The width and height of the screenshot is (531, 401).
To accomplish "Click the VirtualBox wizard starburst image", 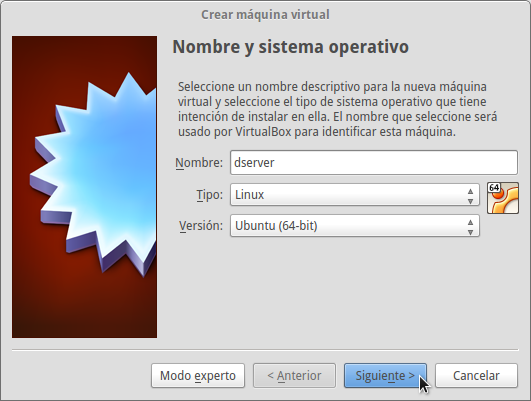I will click(x=84, y=187).
